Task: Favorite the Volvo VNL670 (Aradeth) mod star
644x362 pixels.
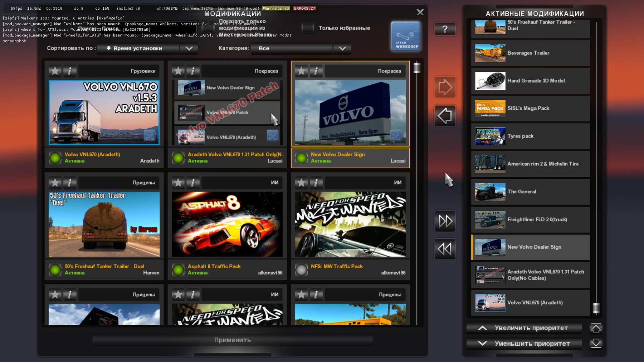Action: (55, 71)
